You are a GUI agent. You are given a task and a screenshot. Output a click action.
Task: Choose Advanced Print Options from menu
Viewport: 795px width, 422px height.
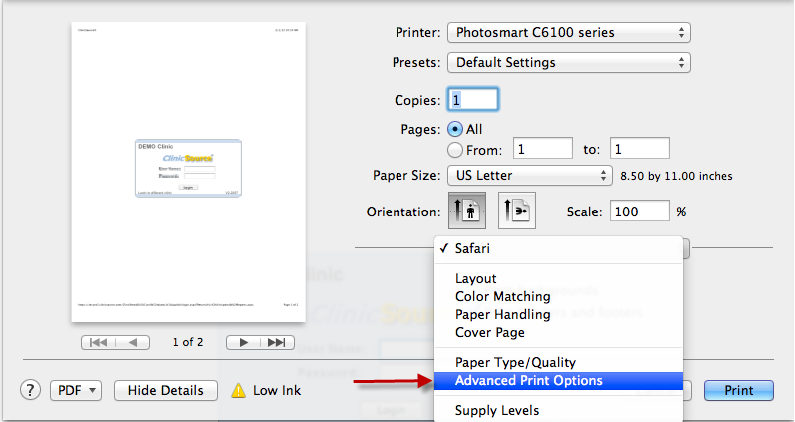[x=529, y=380]
